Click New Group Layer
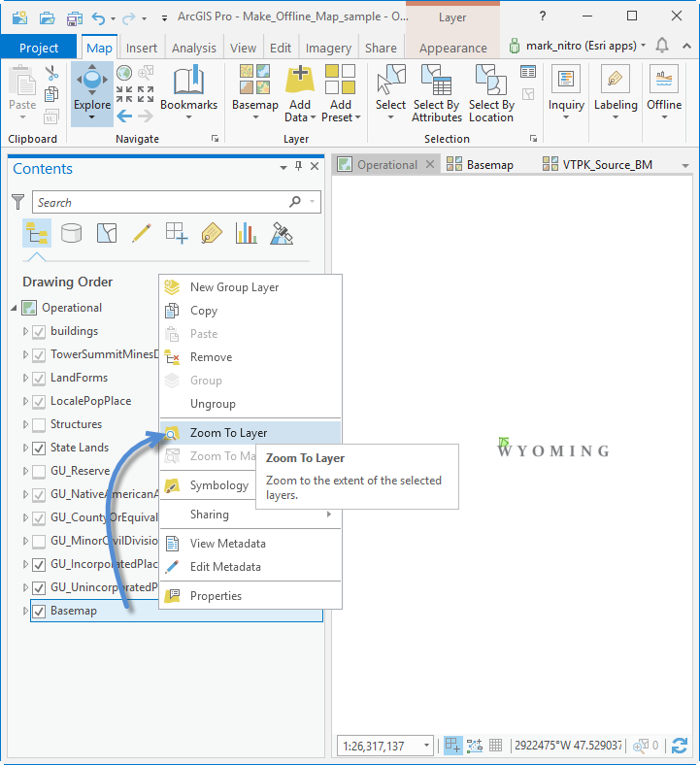The image size is (700, 765). pyautogui.click(x=250, y=287)
